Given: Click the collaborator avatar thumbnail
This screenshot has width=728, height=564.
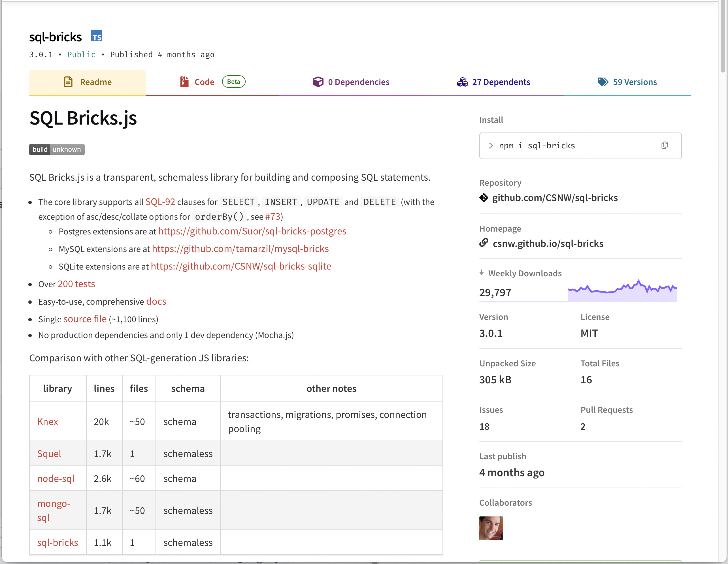Looking at the screenshot, I should point(491,528).
